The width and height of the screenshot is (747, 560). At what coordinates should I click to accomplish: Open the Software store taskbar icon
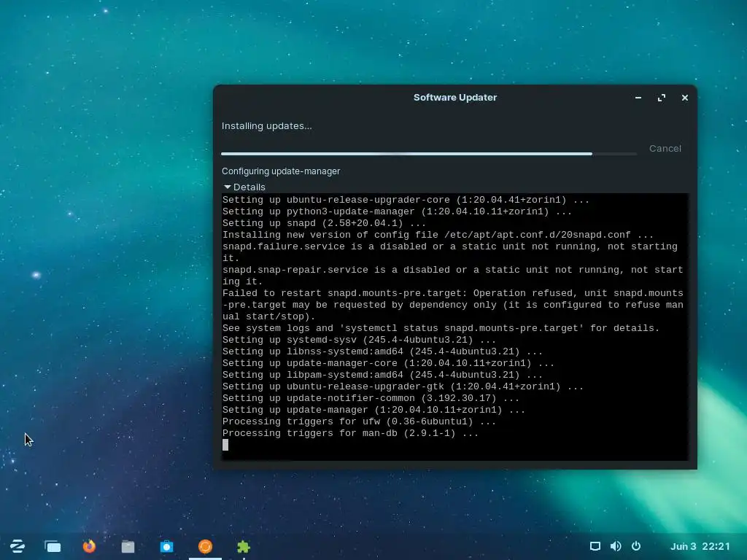pyautogui.click(x=167, y=546)
